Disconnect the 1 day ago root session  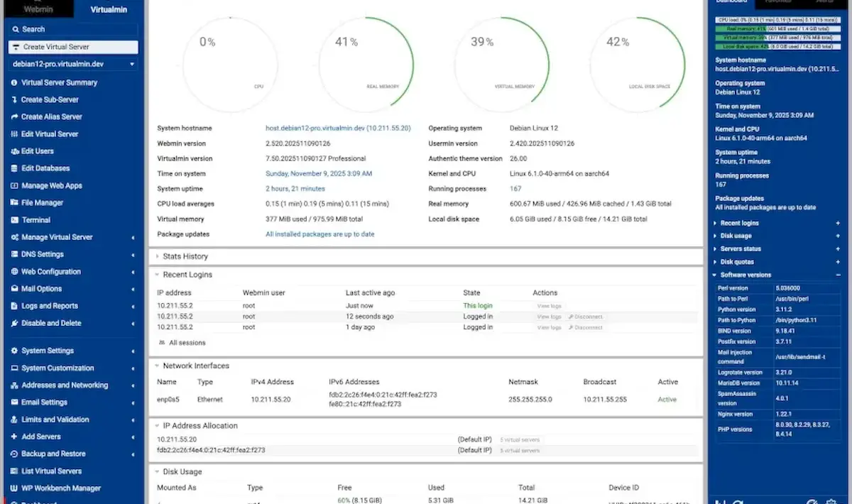click(586, 328)
